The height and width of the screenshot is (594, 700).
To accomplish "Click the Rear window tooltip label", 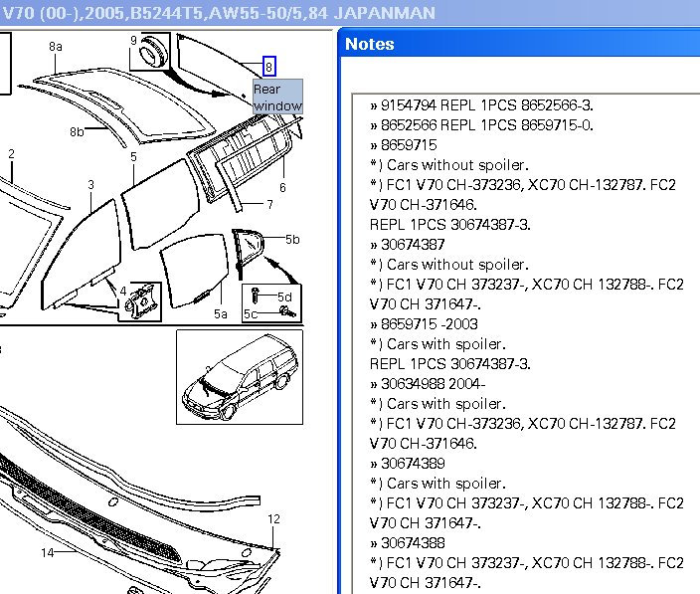I will tap(277, 98).
